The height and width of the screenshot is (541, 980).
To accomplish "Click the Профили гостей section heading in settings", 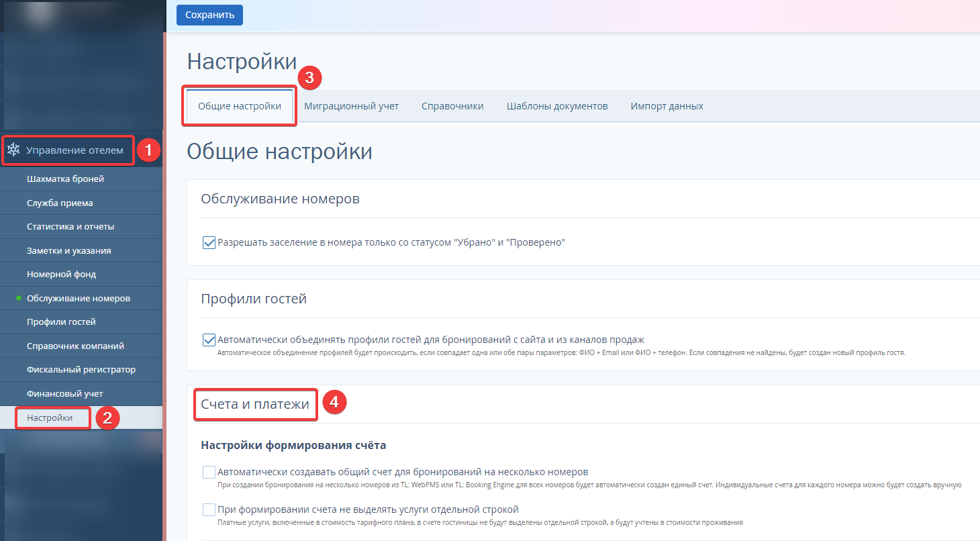I will coord(254,299).
